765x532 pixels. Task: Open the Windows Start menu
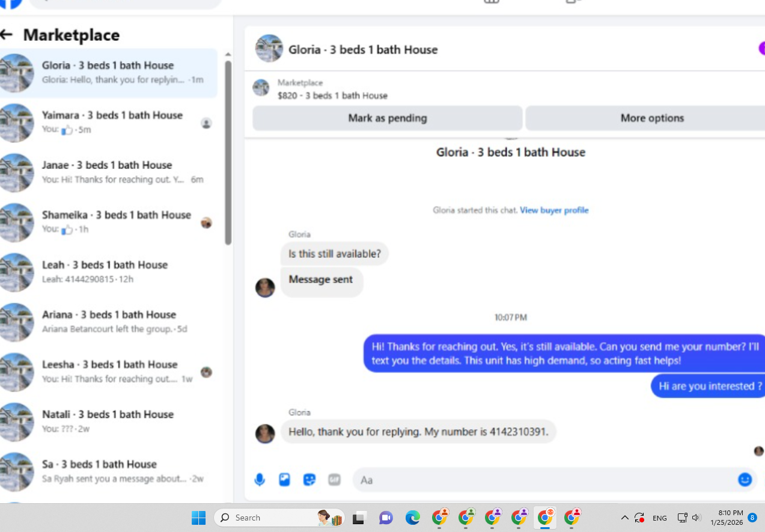pos(198,518)
